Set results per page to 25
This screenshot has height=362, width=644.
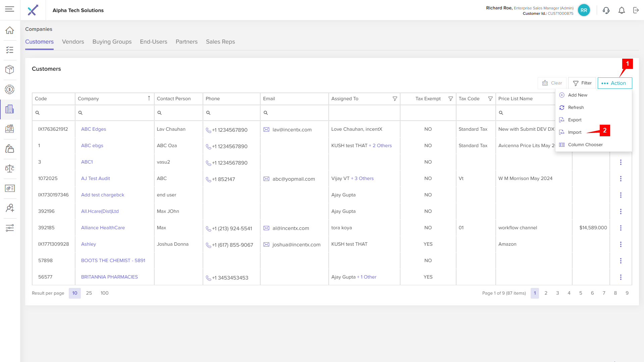[89, 293]
